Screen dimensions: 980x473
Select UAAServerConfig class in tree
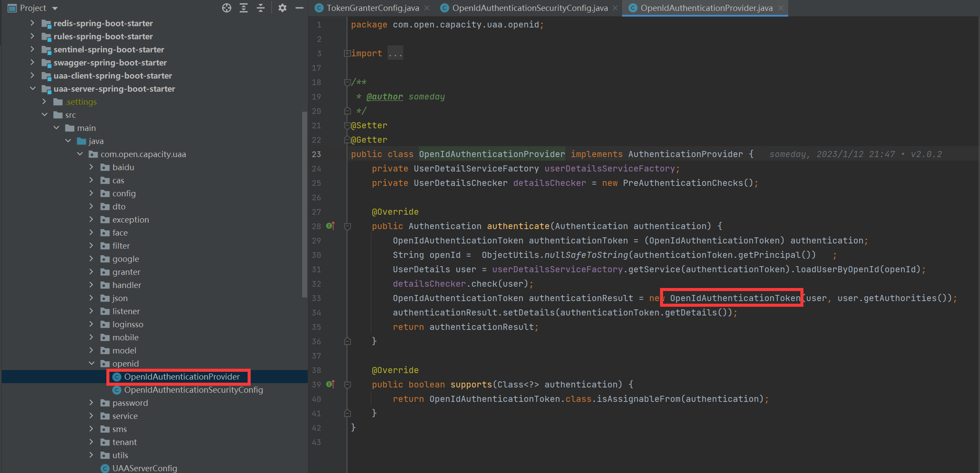pos(145,468)
